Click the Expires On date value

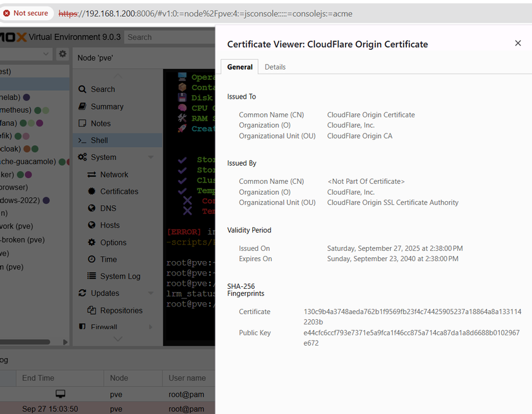393,259
